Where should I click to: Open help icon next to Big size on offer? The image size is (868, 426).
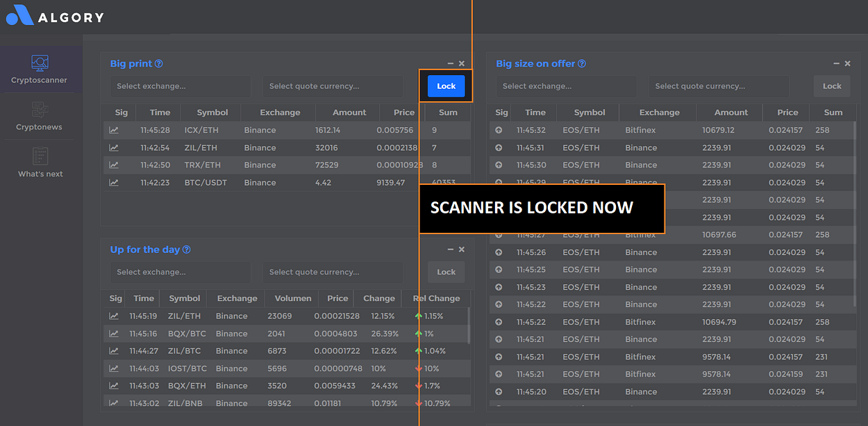(582, 64)
